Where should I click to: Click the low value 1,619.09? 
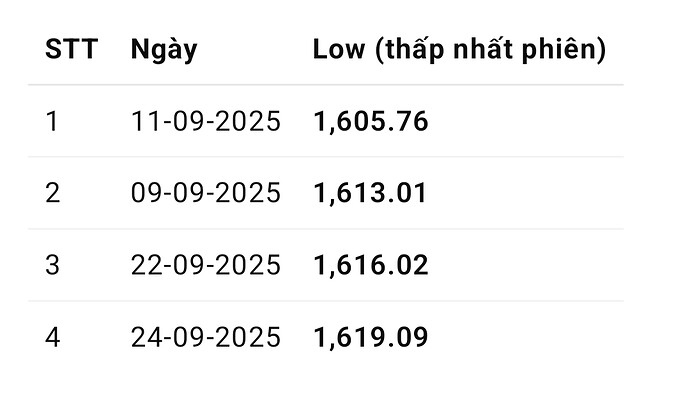point(370,337)
